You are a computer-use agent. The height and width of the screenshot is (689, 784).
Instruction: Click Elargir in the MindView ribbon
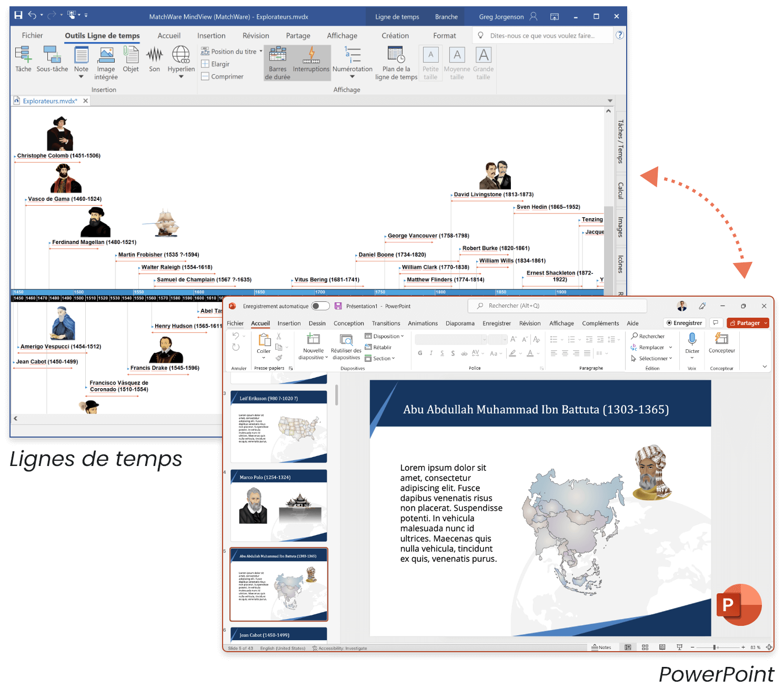(x=216, y=64)
